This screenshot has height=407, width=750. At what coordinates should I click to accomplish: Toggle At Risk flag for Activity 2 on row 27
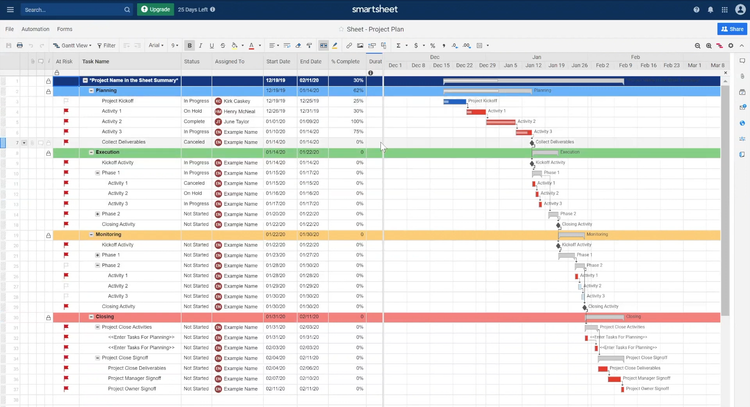pyautogui.click(x=66, y=286)
